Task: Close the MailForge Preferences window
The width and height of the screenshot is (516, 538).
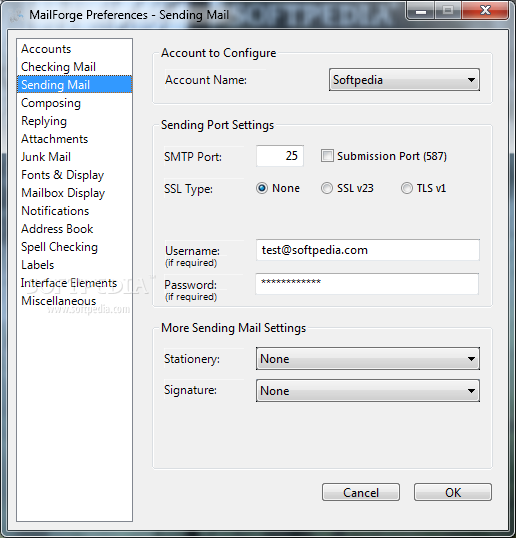Action: [x=485, y=10]
